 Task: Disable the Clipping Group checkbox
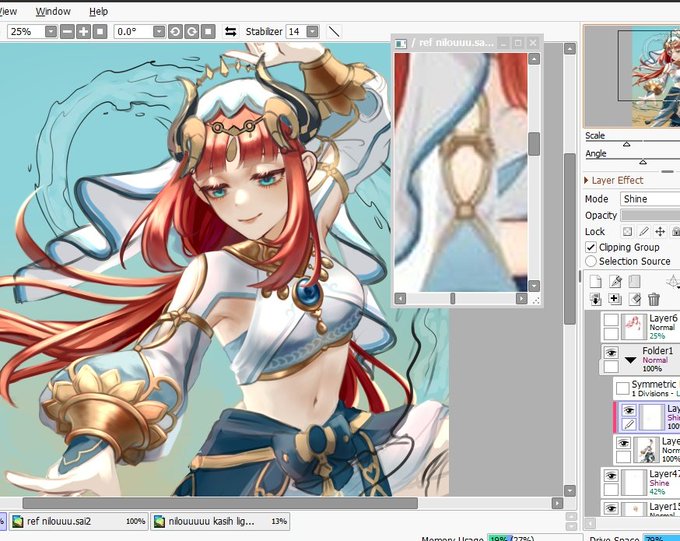pos(591,247)
